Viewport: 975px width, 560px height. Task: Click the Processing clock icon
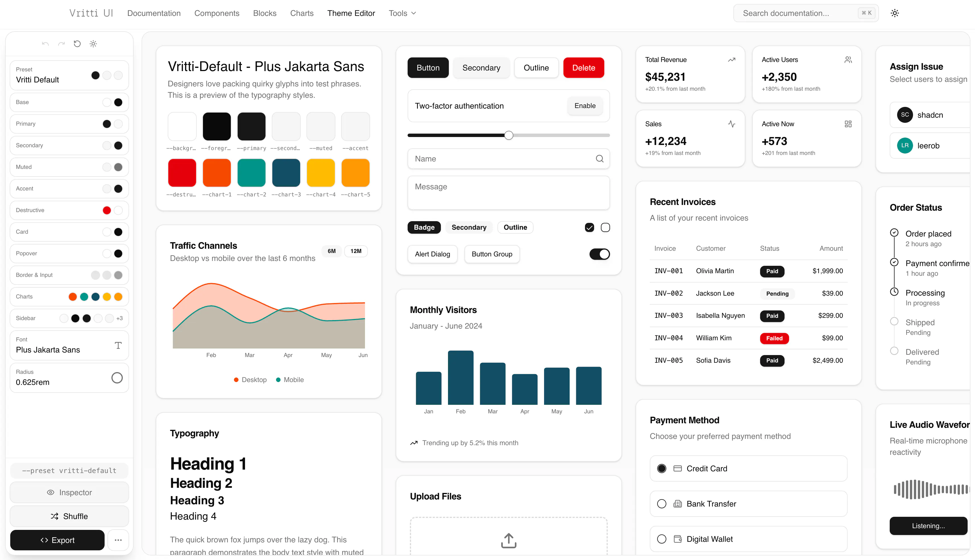tap(894, 292)
